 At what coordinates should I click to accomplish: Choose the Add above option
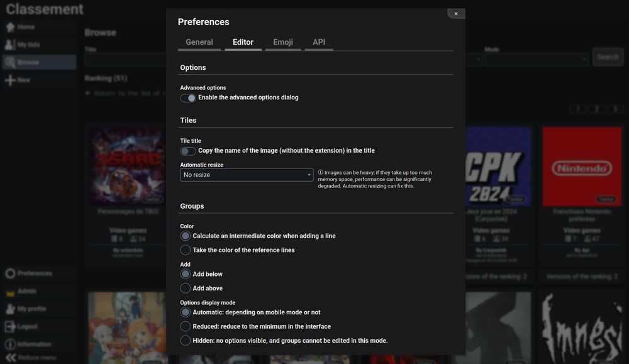tap(186, 288)
